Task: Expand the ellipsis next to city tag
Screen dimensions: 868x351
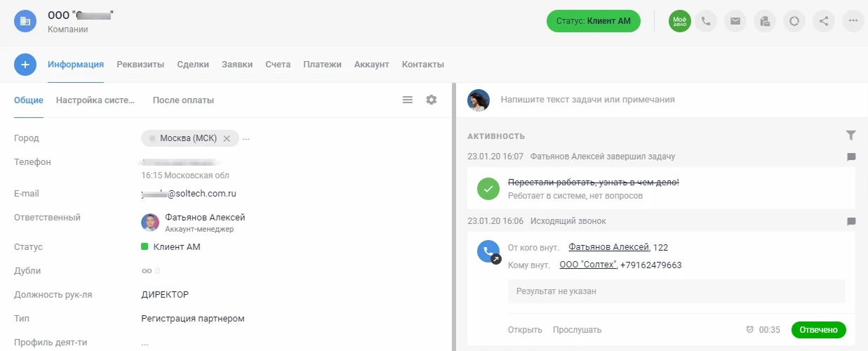Action: (x=246, y=138)
